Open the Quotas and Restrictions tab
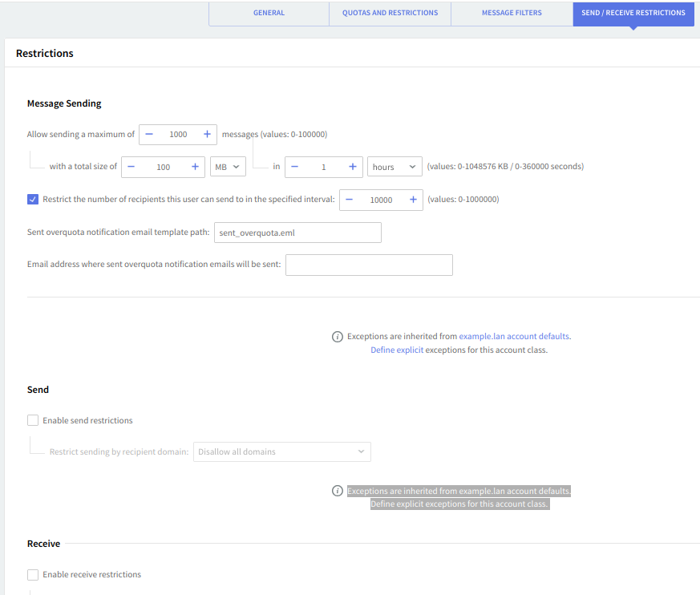 [x=390, y=14]
